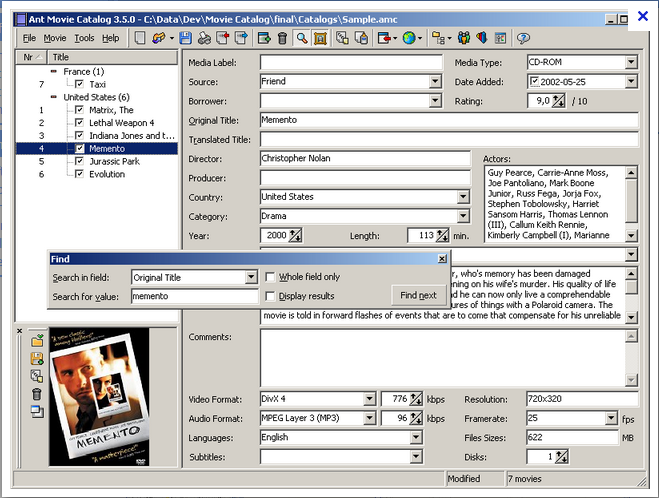This screenshot has height=498, width=659.
Task: Click the Search for value input field
Action: (195, 296)
